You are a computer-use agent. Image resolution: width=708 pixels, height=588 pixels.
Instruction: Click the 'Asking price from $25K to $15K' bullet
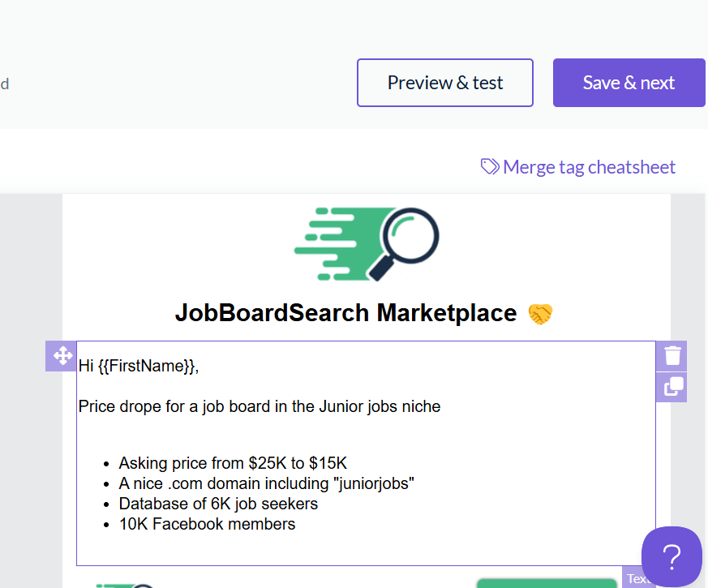coord(233,463)
